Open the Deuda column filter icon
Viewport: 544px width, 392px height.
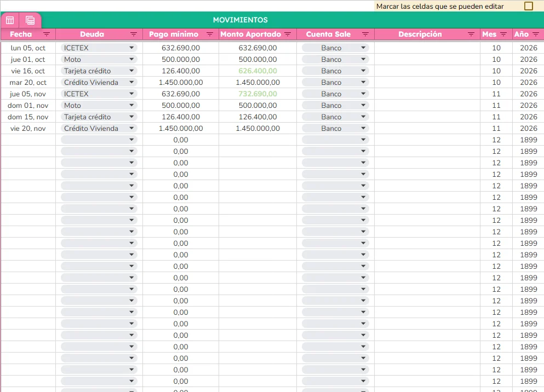[x=134, y=34]
